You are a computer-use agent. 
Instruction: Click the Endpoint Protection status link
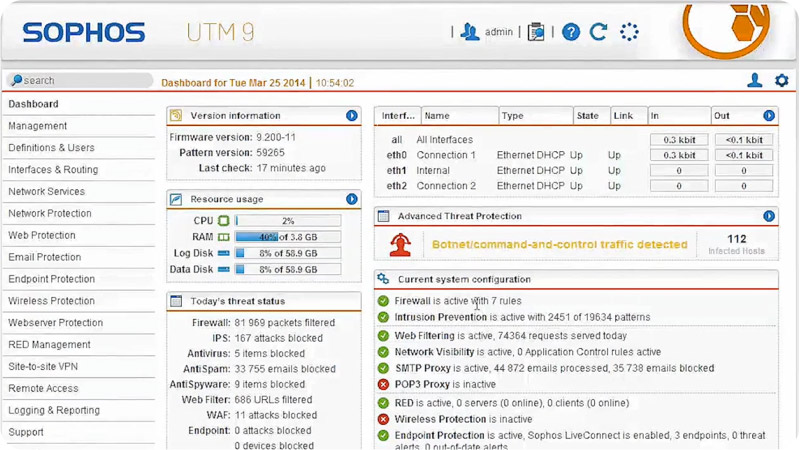point(439,435)
